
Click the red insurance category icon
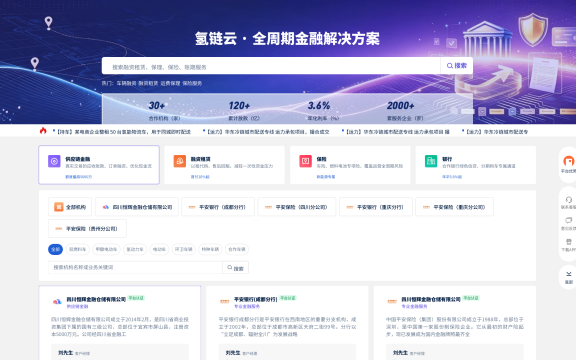coord(305,161)
